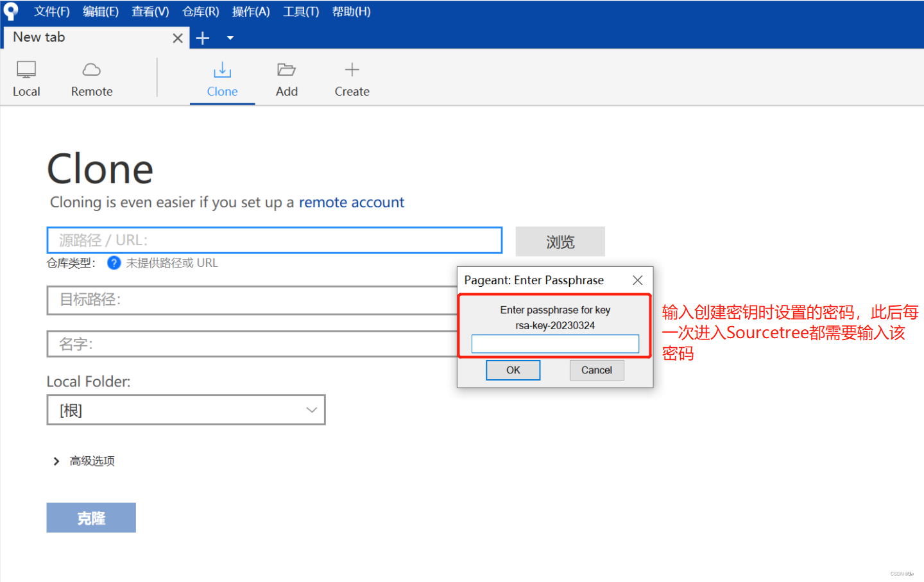Close the New tab
The width and height of the screenshot is (924, 582).
178,39
